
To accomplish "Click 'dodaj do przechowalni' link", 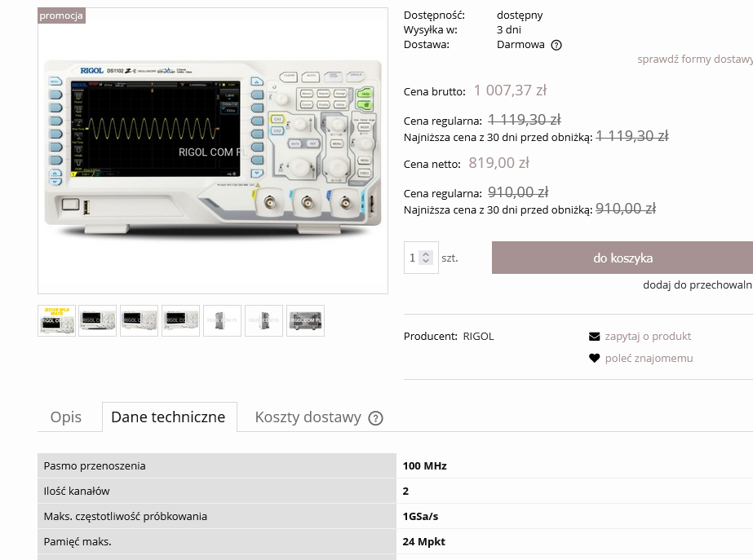I will point(697,284).
